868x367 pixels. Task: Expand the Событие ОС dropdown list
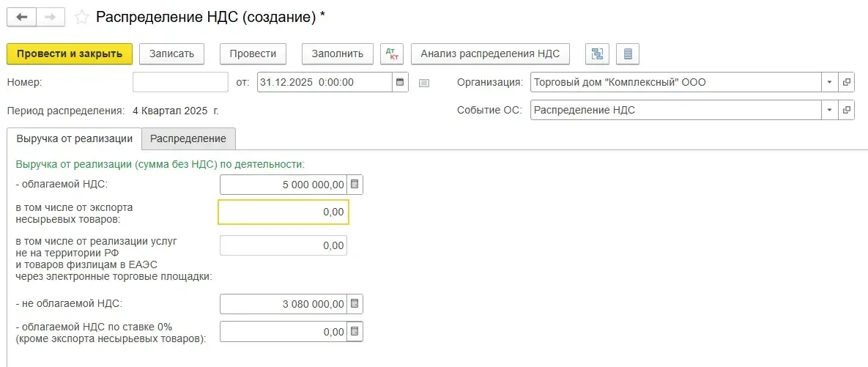coord(829,111)
